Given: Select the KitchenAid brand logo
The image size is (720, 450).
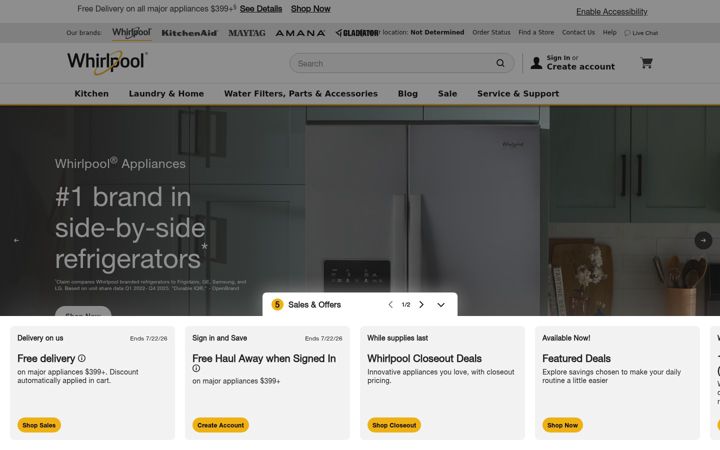Looking at the screenshot, I should (189, 33).
